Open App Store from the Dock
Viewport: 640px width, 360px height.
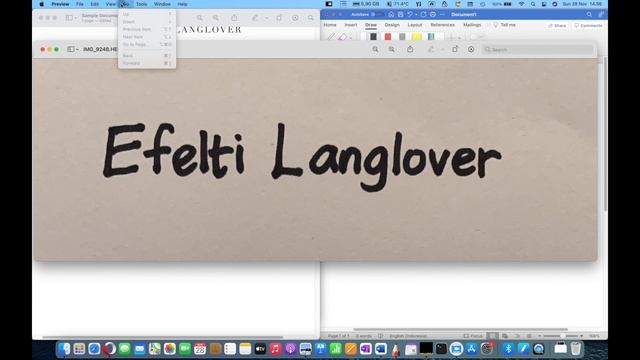coord(471,349)
